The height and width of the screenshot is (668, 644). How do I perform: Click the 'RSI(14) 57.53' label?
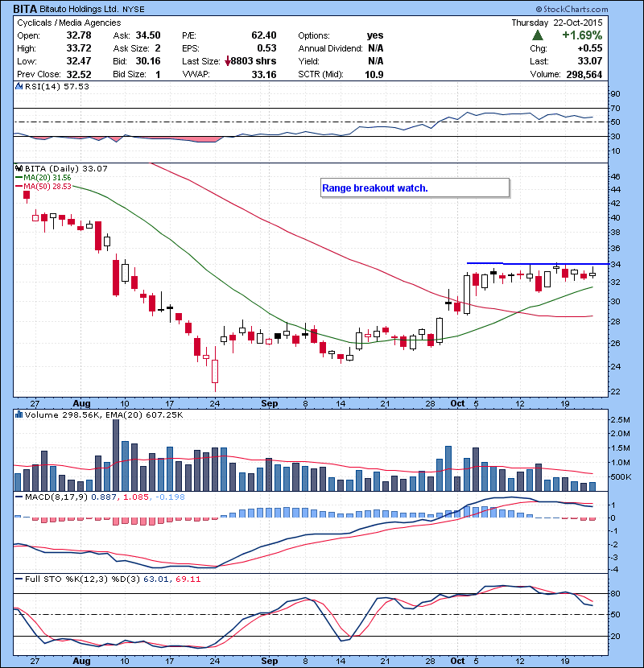click(x=57, y=86)
